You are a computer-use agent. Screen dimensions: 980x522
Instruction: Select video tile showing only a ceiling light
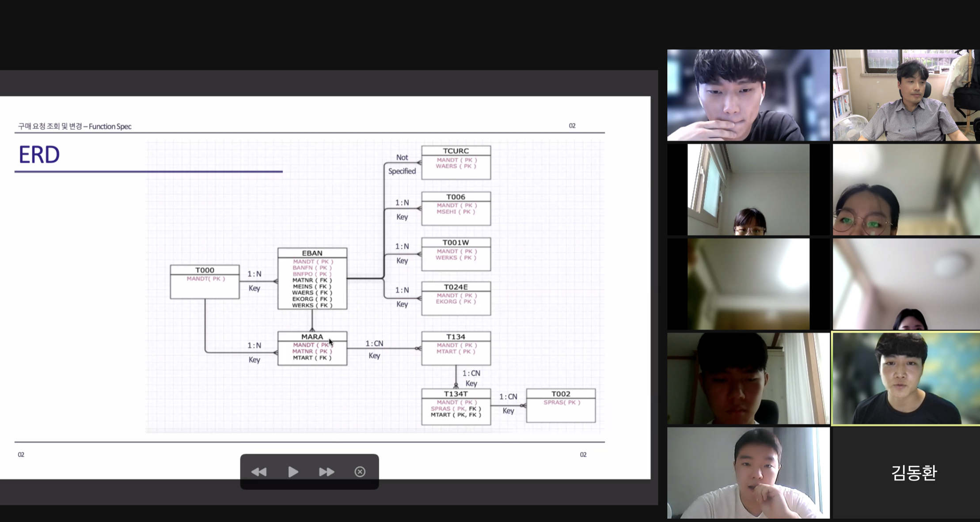pos(748,284)
